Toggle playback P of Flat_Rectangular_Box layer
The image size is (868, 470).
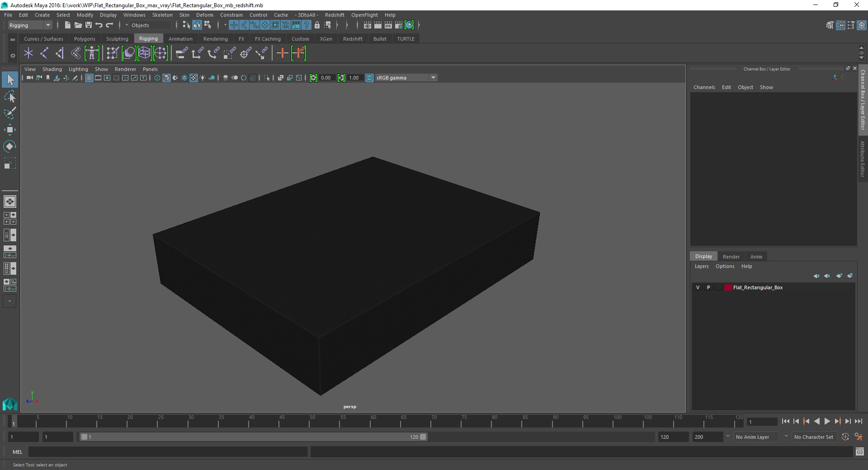pos(708,287)
